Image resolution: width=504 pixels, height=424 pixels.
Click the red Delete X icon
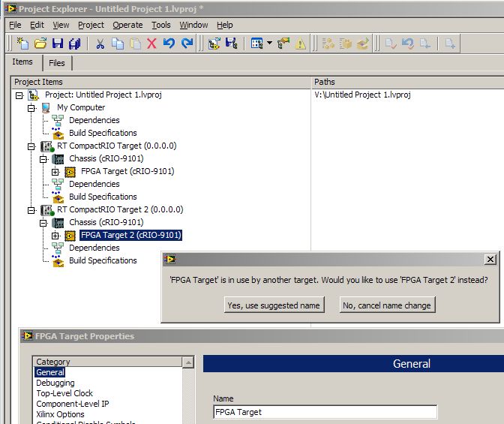pyautogui.click(x=151, y=44)
